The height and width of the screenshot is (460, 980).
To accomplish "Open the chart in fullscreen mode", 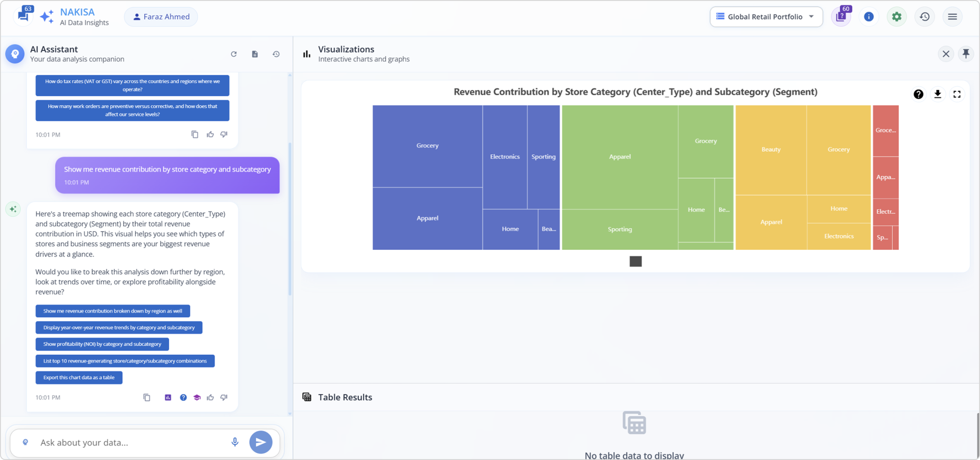I will point(957,94).
